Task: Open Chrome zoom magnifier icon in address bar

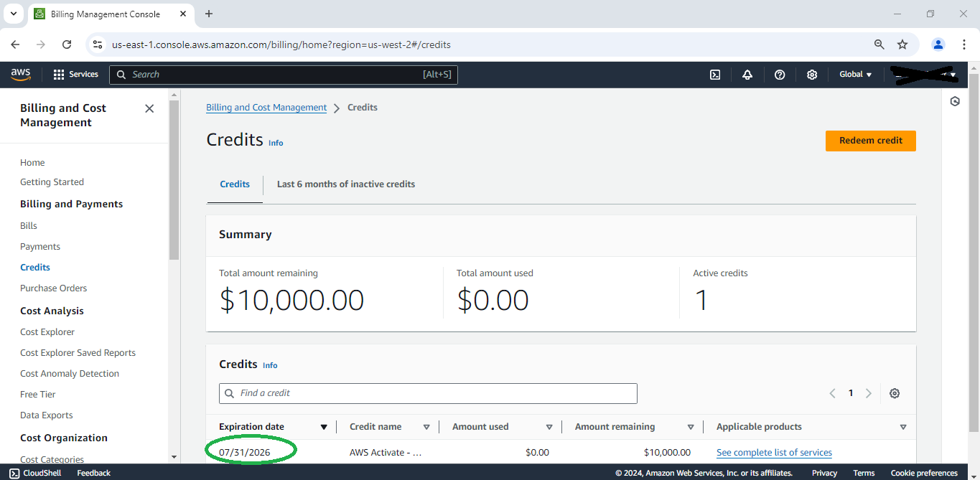Action: tap(879, 44)
